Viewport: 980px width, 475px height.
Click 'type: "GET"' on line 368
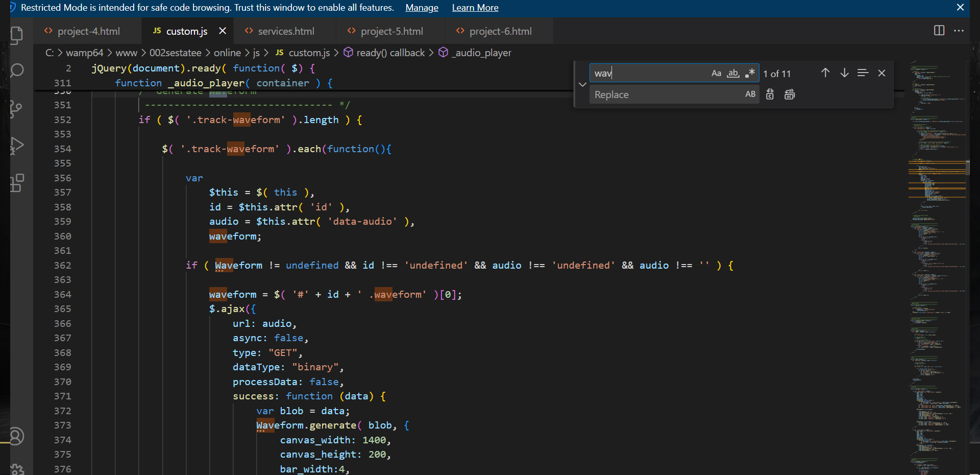(x=265, y=352)
